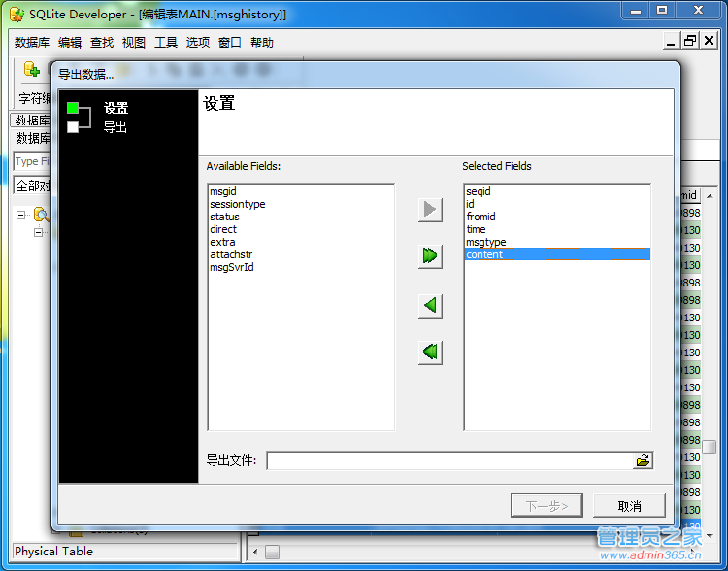Click the scroll-down arrow of data grid scrollbar

click(x=710, y=536)
